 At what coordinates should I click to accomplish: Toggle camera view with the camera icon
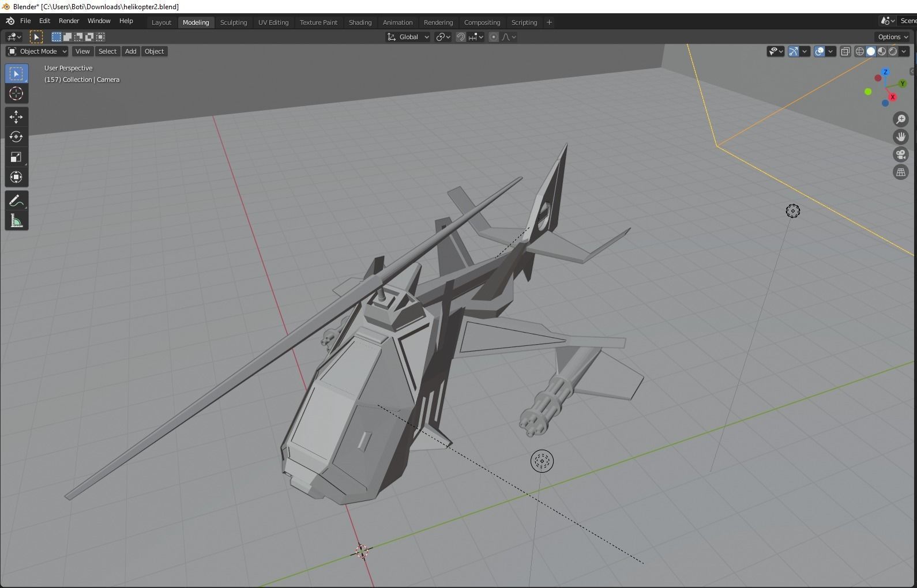[x=901, y=154]
